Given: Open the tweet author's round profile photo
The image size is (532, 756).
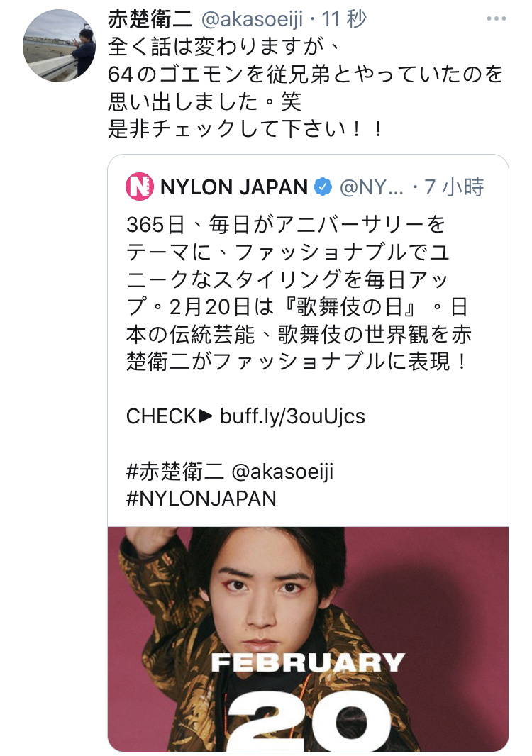Looking at the screenshot, I should click(x=59, y=46).
